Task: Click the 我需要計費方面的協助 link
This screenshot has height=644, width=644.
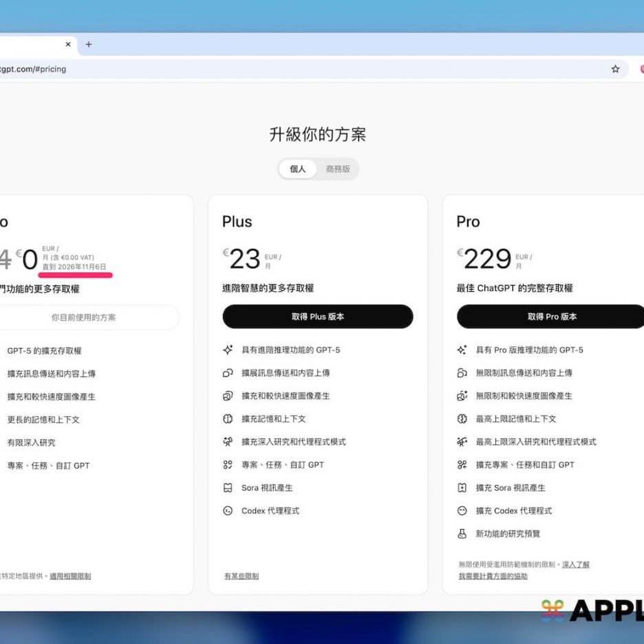Action: pos(493,576)
